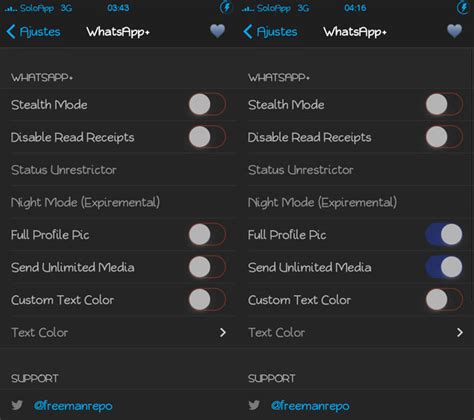Viewport: 474px width, 420px height.
Task: Tap the battery charging icon at 04:16
Action: point(463,7)
